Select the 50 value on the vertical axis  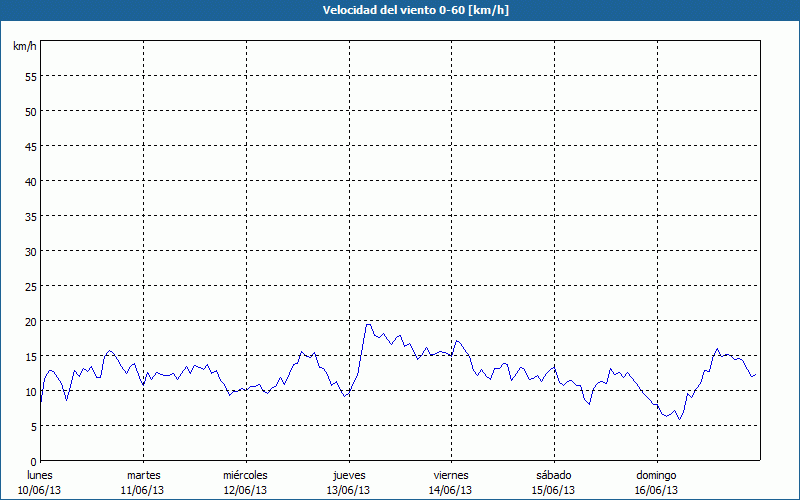click(30, 111)
